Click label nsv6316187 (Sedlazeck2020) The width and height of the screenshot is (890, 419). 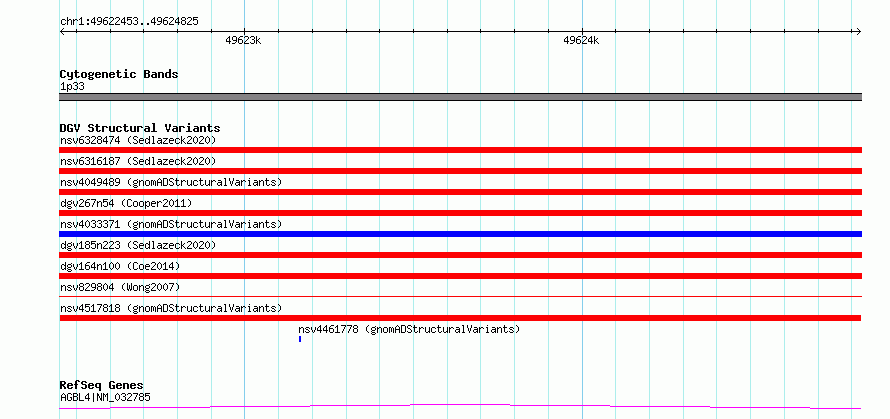click(138, 161)
